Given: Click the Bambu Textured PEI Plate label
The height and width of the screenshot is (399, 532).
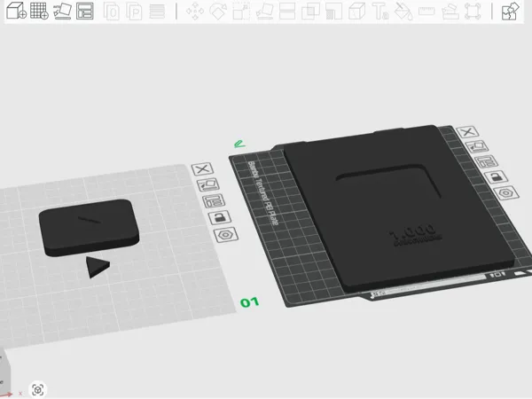Looking at the screenshot, I should tap(263, 193).
